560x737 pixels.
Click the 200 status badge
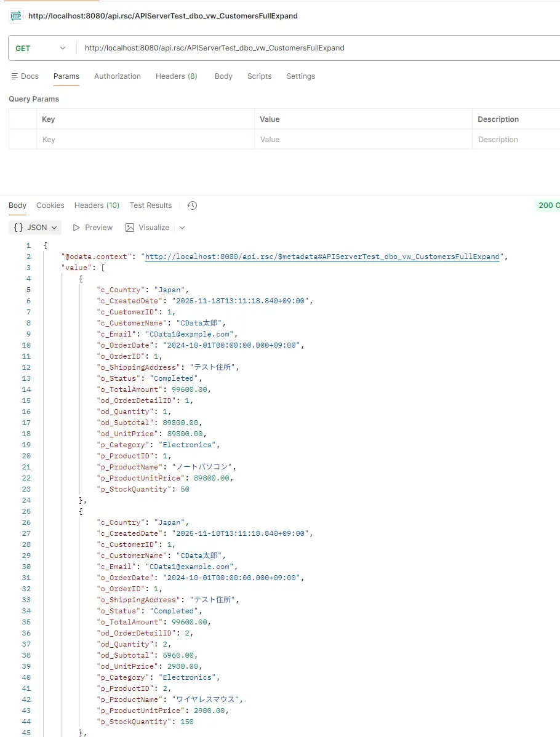[x=548, y=205]
